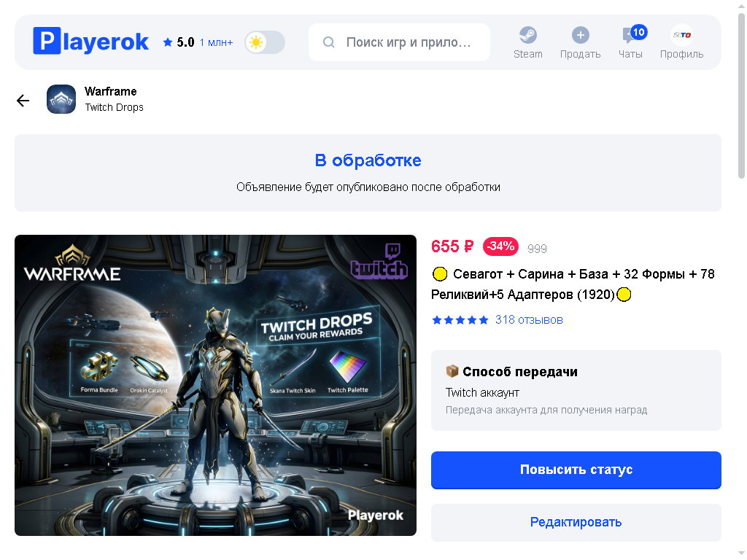
Task: Click the five-star rating of the listing
Action: pos(460,320)
